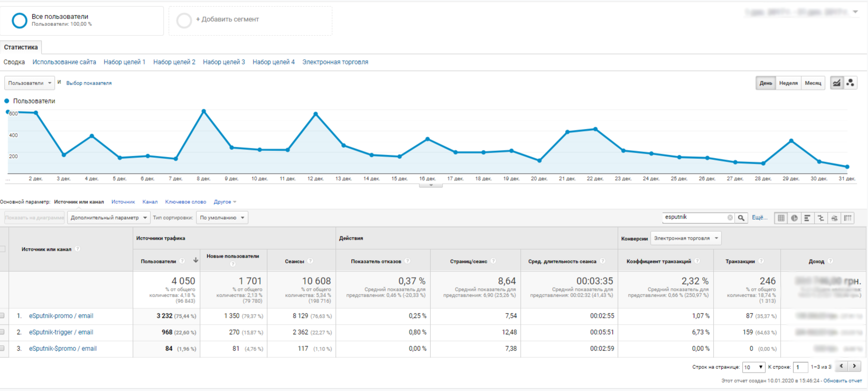The height and width of the screenshot is (391, 868).
Task: Select checkbox for eSputnik-$promo / email row
Action: coord(2,349)
